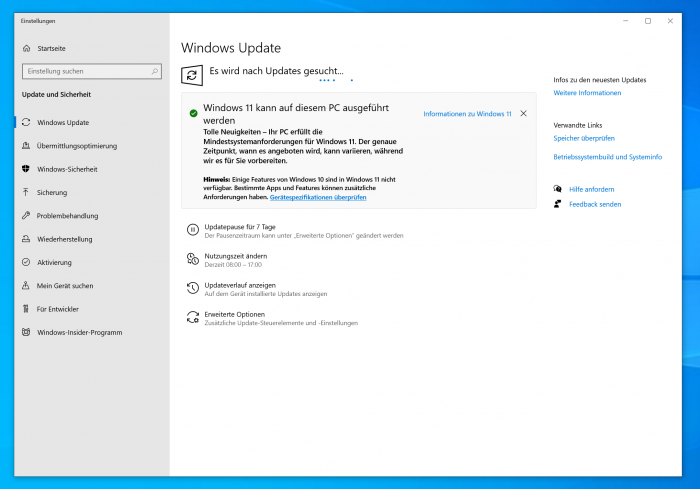Select Windows Update in the sidebar

(63, 122)
